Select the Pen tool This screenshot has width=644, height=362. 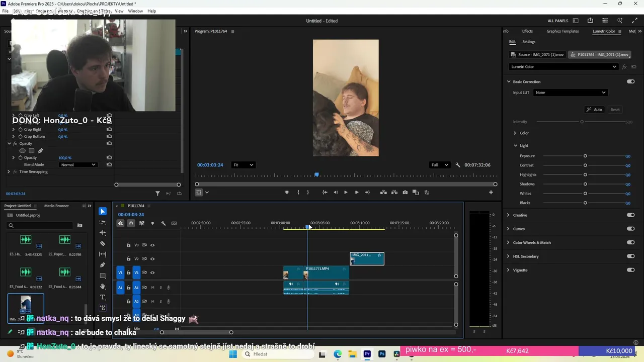click(x=103, y=265)
